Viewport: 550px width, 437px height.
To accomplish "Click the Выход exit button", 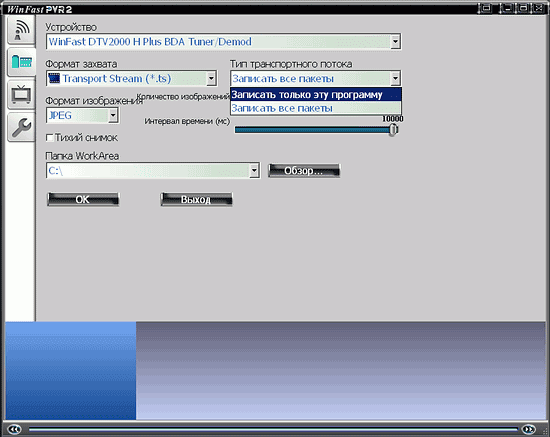I will click(196, 199).
